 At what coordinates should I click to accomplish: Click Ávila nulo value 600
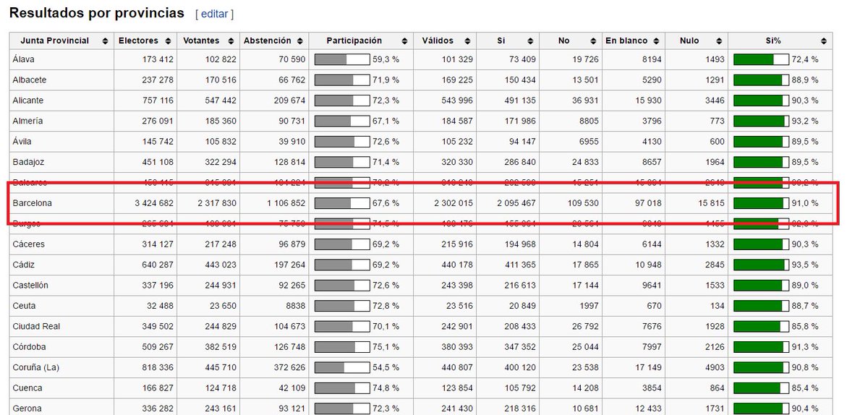(x=716, y=141)
